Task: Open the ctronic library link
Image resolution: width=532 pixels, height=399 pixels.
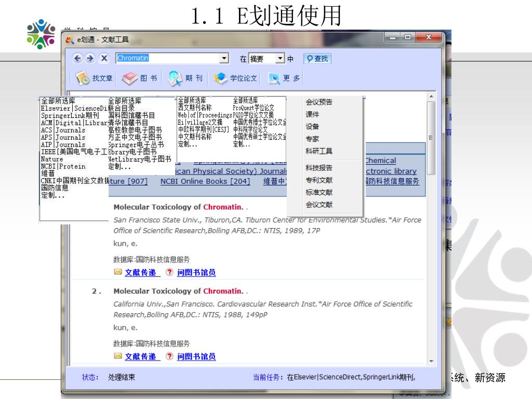Action: click(391, 171)
